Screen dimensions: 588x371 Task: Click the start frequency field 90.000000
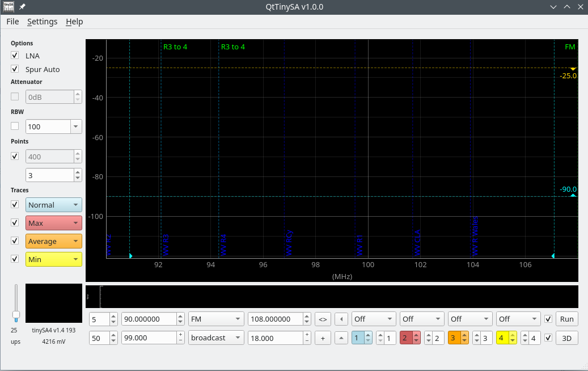153,319
